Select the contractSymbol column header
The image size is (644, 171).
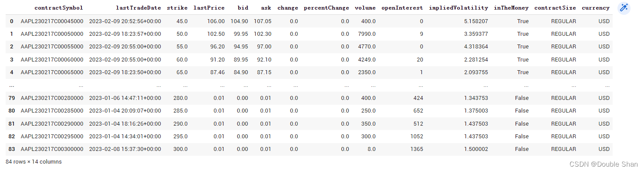58,8
